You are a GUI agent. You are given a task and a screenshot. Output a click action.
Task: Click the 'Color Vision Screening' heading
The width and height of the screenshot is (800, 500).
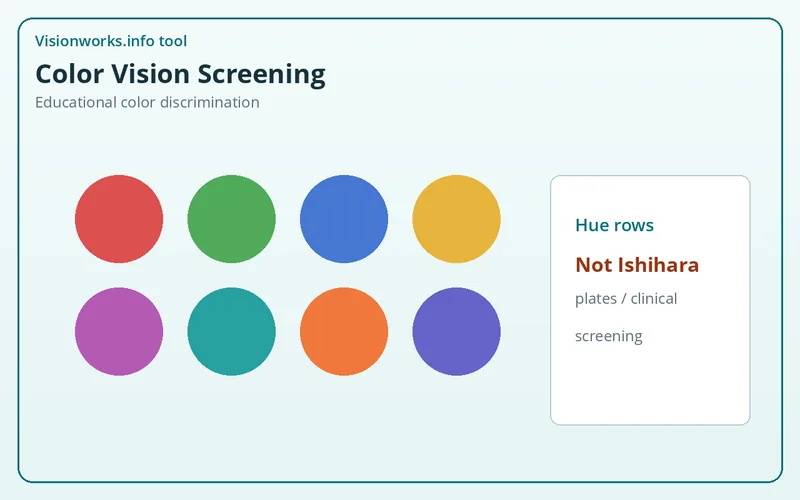(180, 74)
